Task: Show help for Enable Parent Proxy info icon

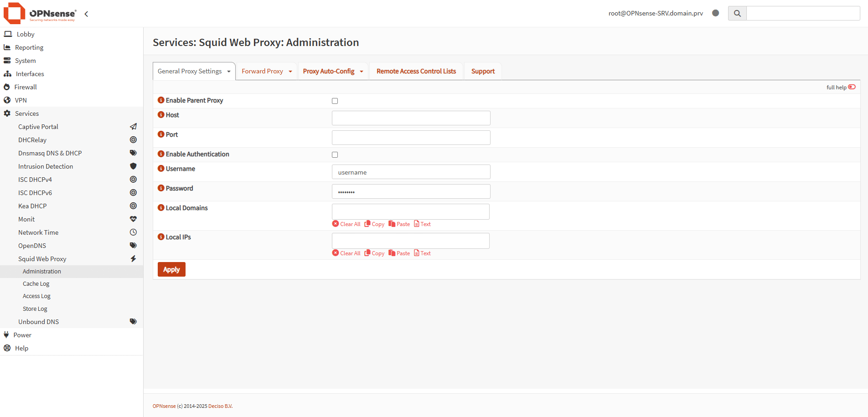Action: click(x=161, y=100)
